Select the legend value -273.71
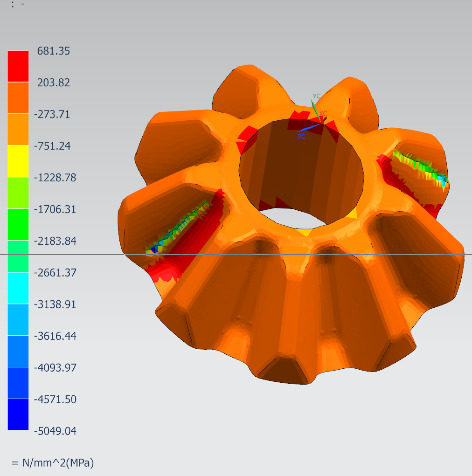 52,114
